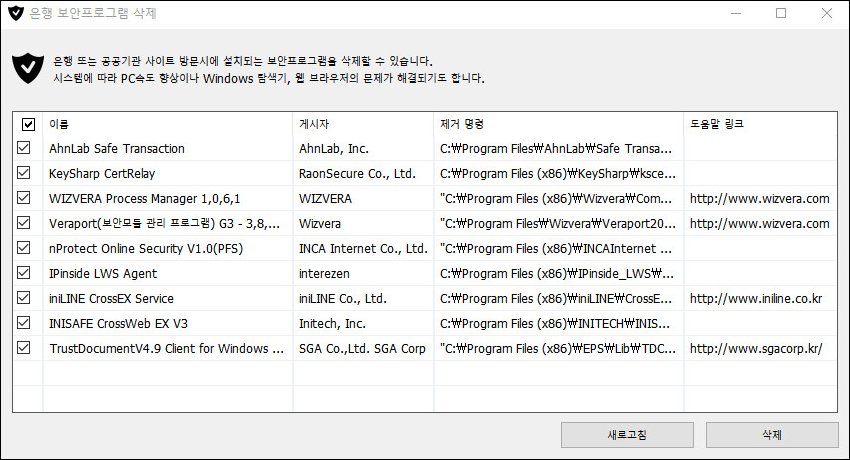The height and width of the screenshot is (460, 850).
Task: Sort by the 도움말 링크 column header
Action: tap(761, 124)
